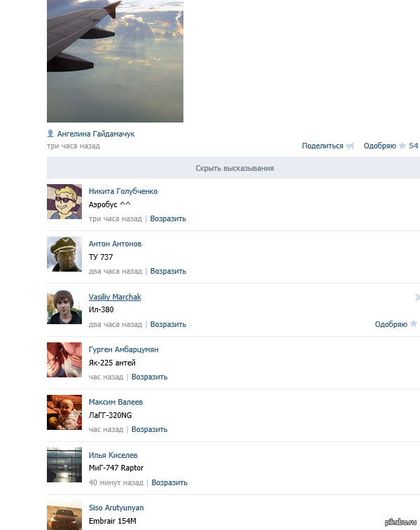The image size is (420, 530).
Task: Open Никита Голубченко's Vault Boy avatar
Action: coord(64,202)
